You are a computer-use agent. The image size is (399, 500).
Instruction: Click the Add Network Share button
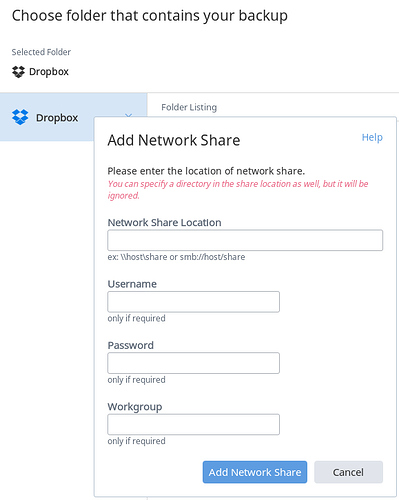[x=255, y=472]
